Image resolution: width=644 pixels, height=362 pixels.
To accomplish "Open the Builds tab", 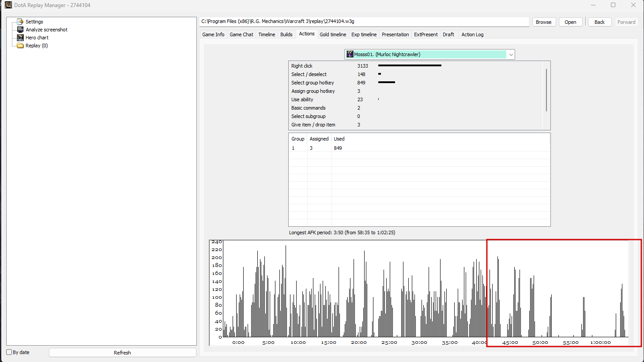I will click(286, 34).
